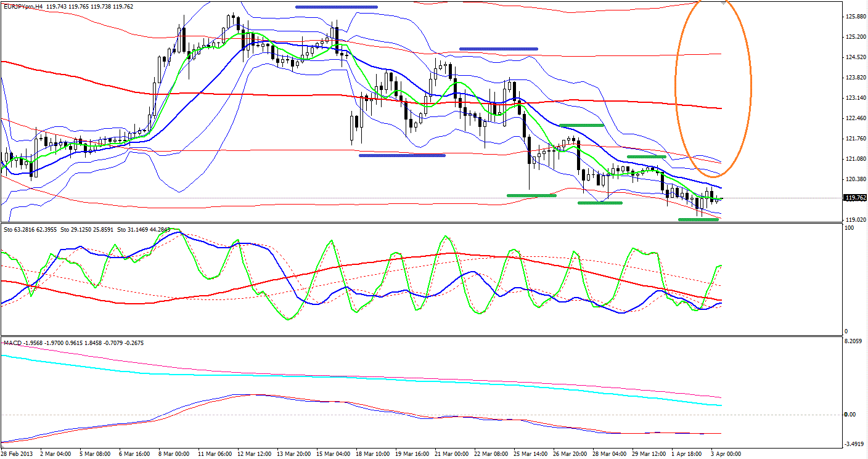868x459 pixels.
Task: Select the topmost blue horizontal line object
Action: pyautogui.click(x=337, y=7)
